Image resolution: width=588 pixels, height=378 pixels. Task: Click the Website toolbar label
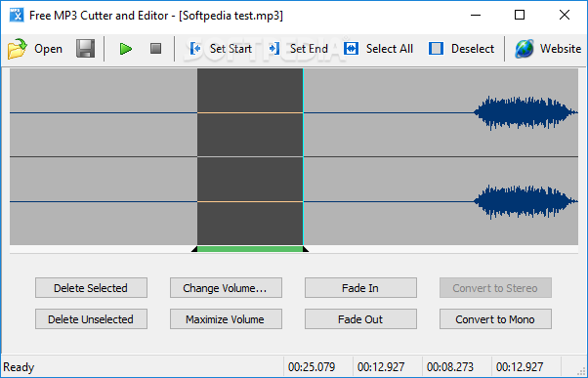[561, 49]
